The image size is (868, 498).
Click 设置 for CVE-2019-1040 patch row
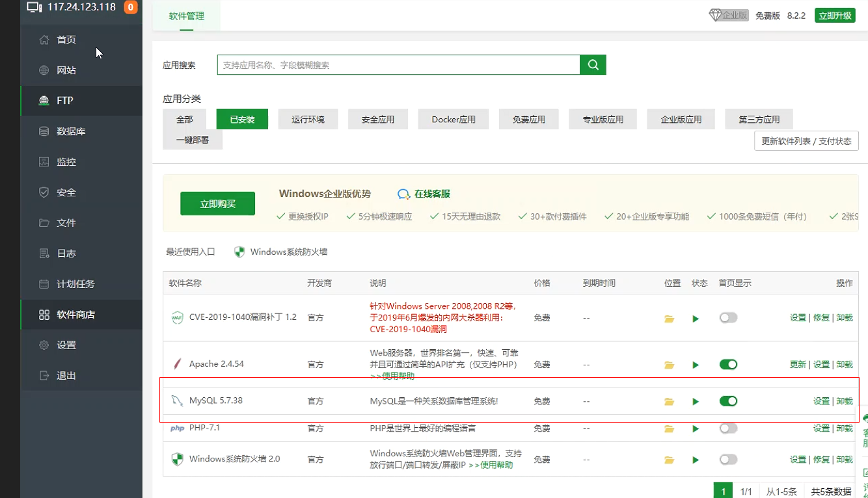[798, 318]
